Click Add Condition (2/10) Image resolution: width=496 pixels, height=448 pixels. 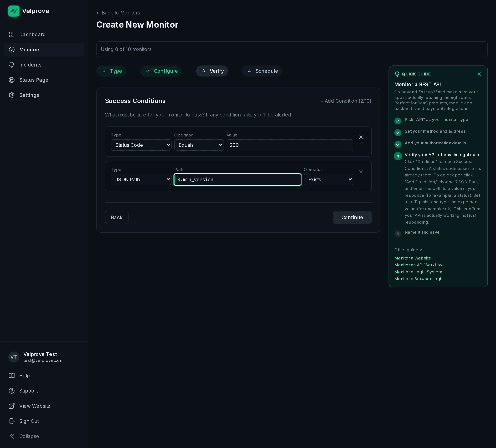[346, 101]
